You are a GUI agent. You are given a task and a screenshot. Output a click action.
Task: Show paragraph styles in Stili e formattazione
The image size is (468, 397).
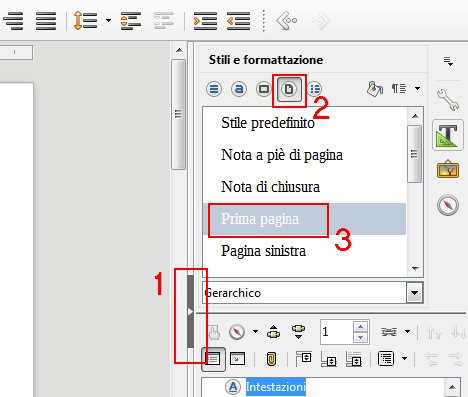click(x=214, y=89)
